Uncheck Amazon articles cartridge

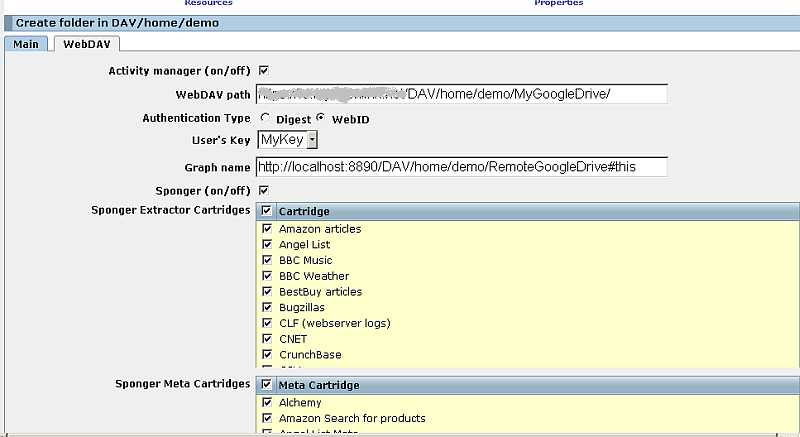[267, 229]
